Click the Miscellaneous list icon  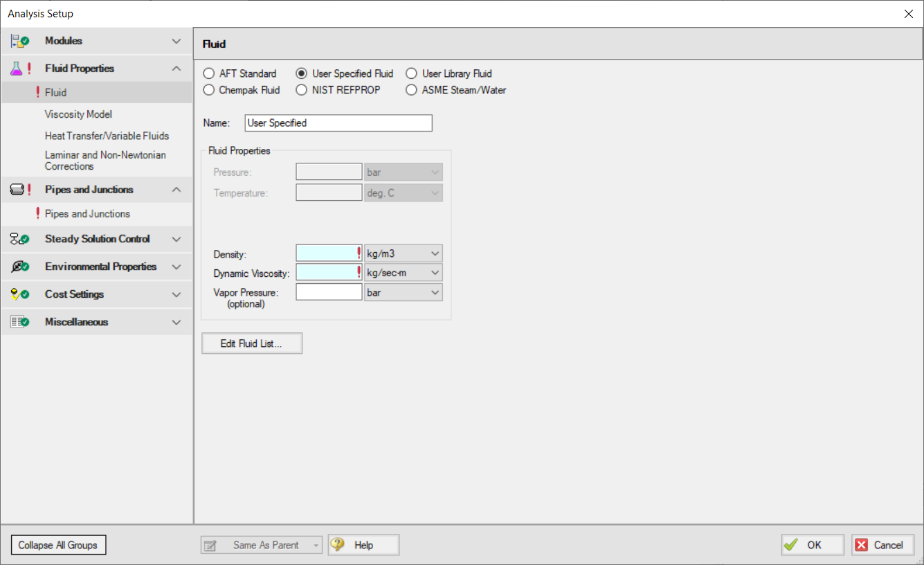click(x=19, y=321)
